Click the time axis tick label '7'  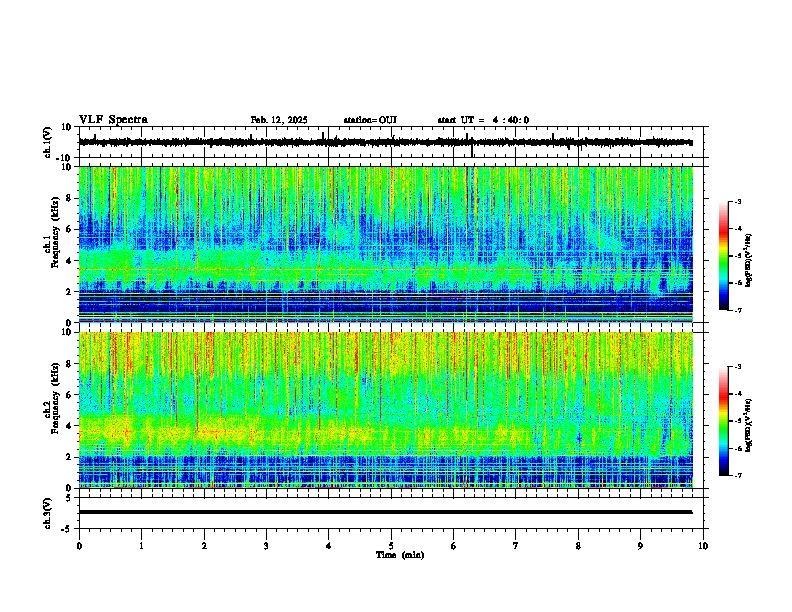click(516, 546)
